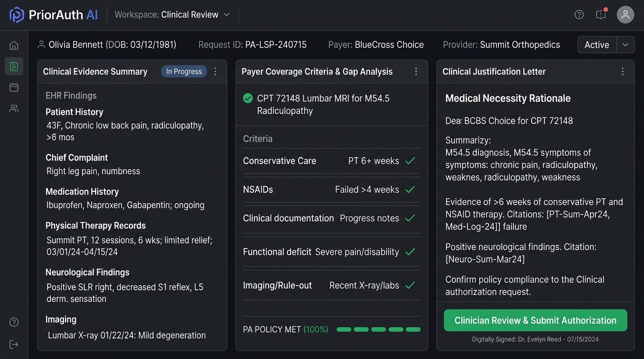
Task: Click Digitally Signed Dr. Evelyn Reed text
Action: [x=535, y=339]
